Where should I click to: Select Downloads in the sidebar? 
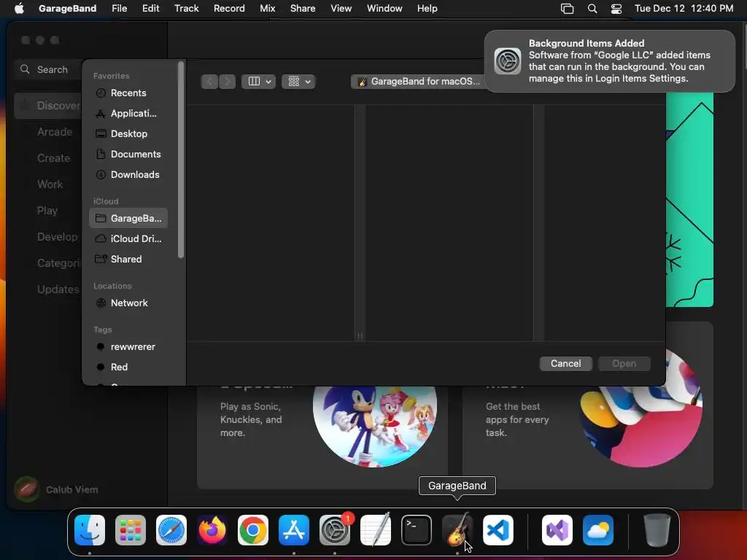[128, 175]
